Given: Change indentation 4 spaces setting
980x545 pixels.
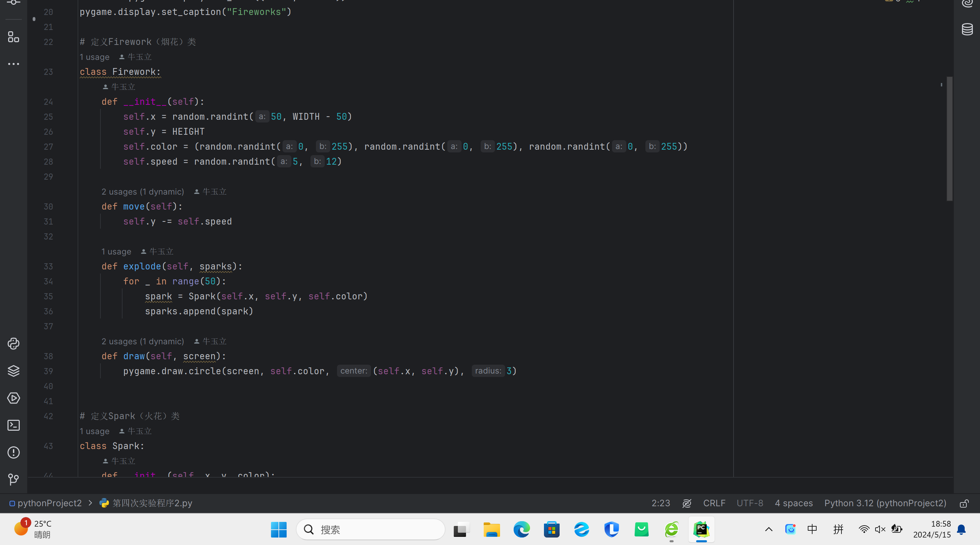Looking at the screenshot, I should (x=793, y=503).
